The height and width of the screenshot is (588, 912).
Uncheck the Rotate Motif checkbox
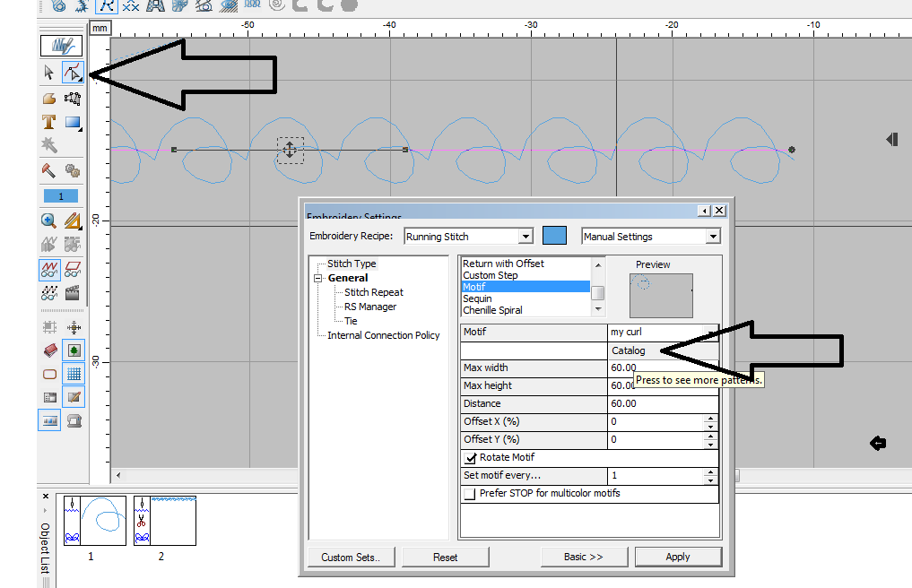(471, 458)
